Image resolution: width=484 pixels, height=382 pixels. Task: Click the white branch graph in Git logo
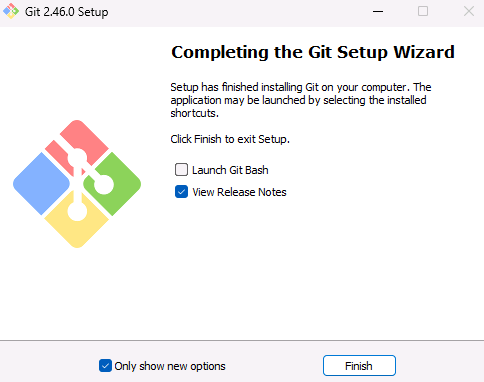tap(89, 184)
